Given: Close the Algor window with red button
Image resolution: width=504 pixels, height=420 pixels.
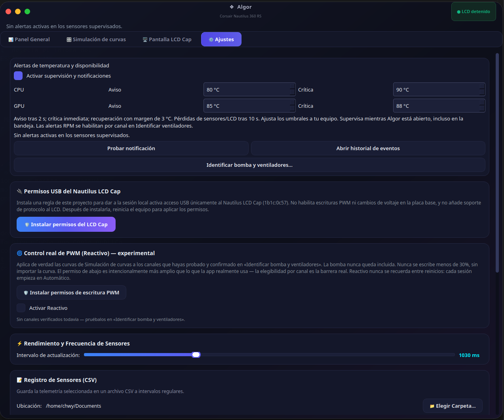Looking at the screenshot, I should 8,11.
